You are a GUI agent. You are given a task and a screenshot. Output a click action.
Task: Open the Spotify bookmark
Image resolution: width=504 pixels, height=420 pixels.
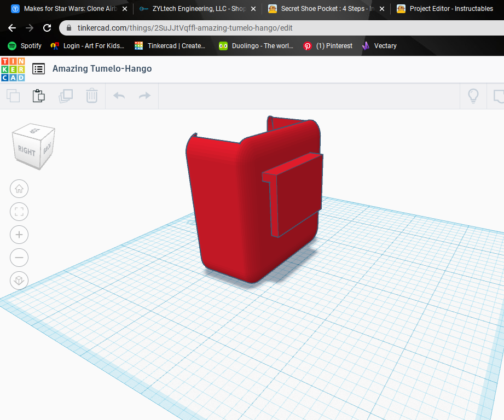pos(25,46)
